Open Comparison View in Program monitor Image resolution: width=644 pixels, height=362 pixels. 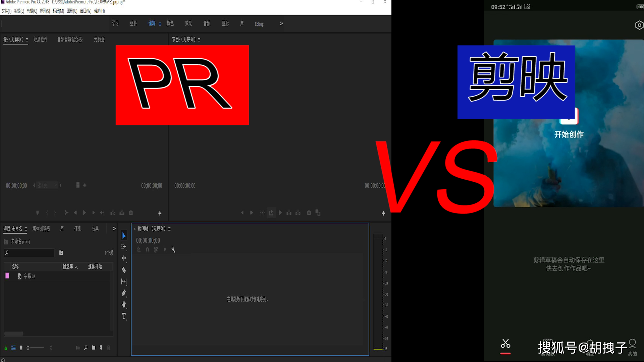[x=318, y=213]
